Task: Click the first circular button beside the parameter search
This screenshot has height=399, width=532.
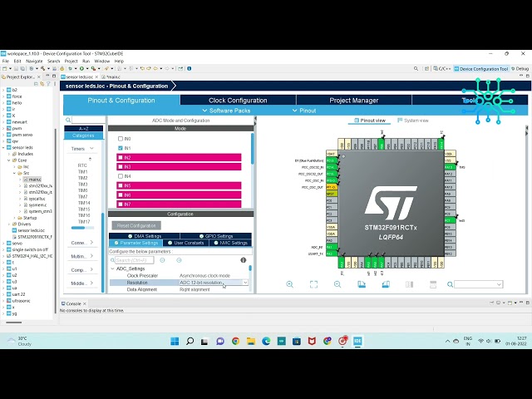Action: [x=162, y=260]
